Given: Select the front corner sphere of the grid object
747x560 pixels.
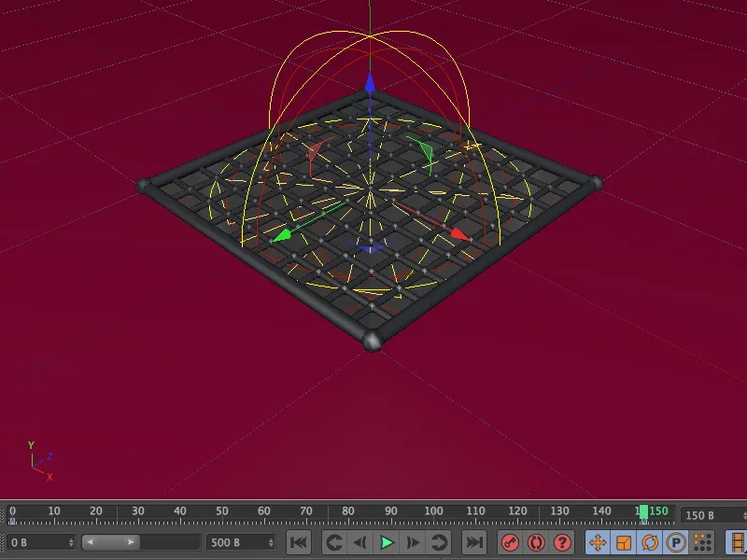Looking at the screenshot, I should coord(372,341).
